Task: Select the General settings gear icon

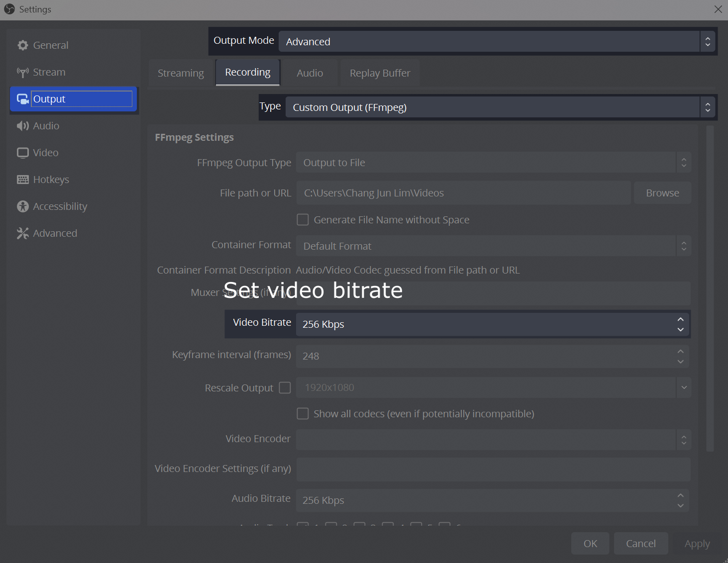Action: (23, 45)
